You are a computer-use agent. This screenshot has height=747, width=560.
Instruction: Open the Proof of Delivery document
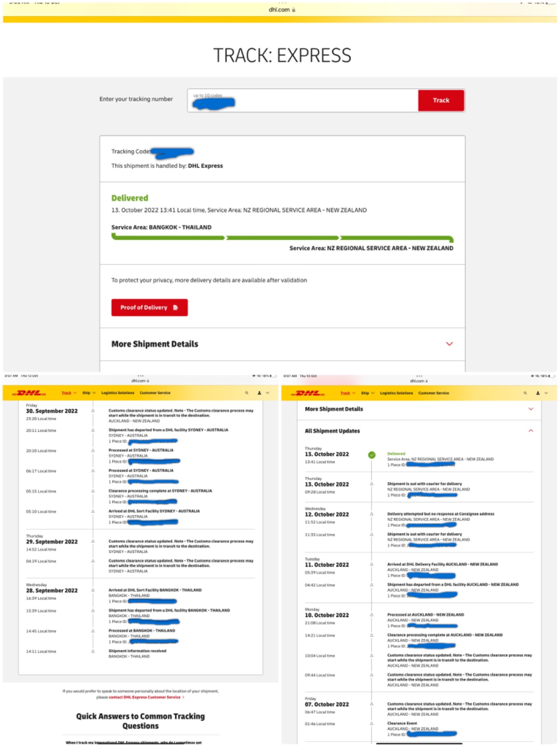(149, 307)
